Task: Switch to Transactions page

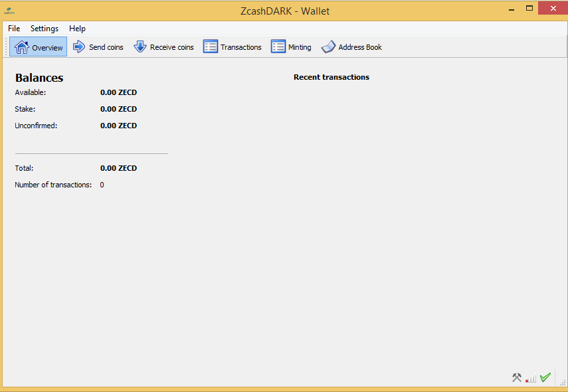Action: pyautogui.click(x=233, y=47)
